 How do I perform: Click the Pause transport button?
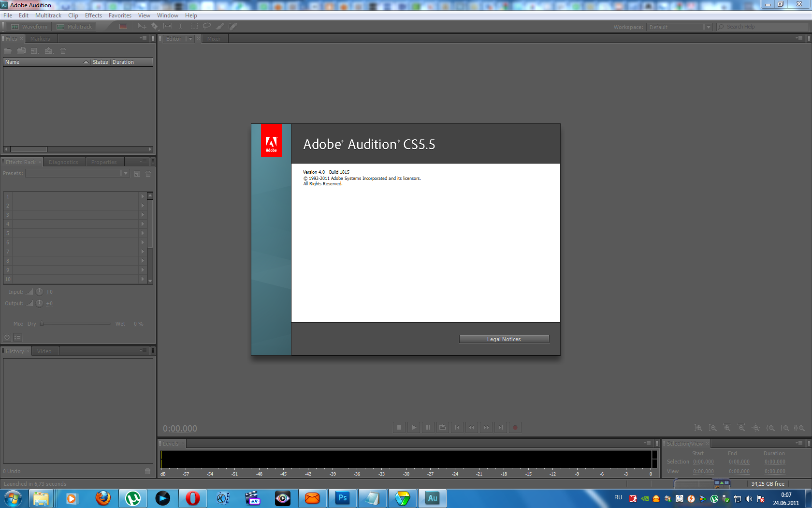click(428, 428)
